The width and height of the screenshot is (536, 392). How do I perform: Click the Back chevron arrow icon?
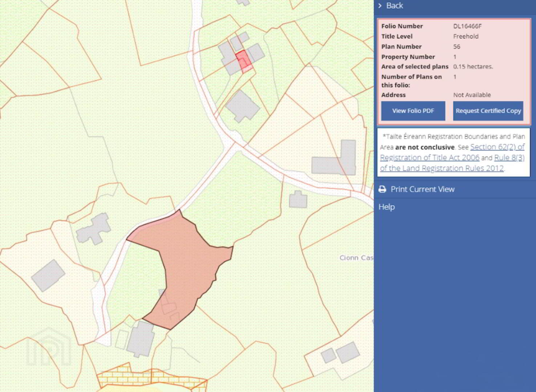pyautogui.click(x=380, y=6)
